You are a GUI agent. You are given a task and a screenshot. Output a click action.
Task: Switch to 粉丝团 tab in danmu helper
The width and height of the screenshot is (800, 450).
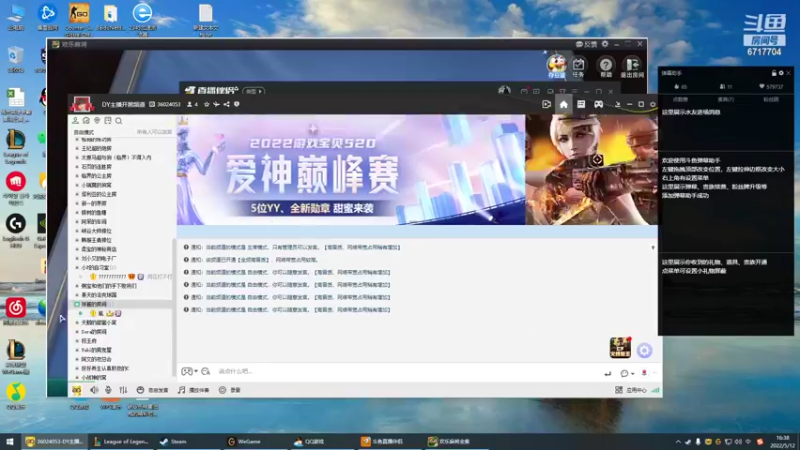click(x=770, y=99)
